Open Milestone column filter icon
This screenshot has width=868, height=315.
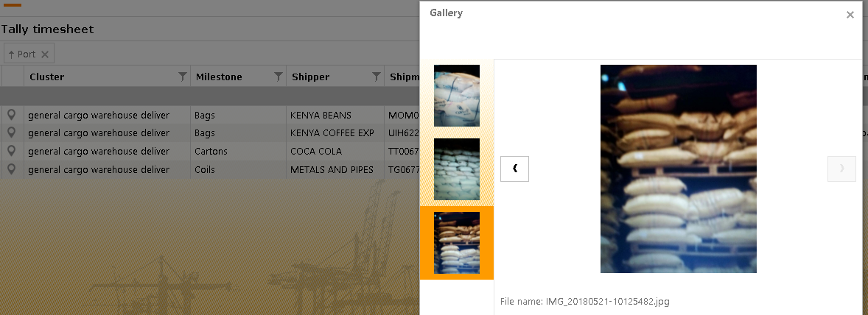pos(279,77)
